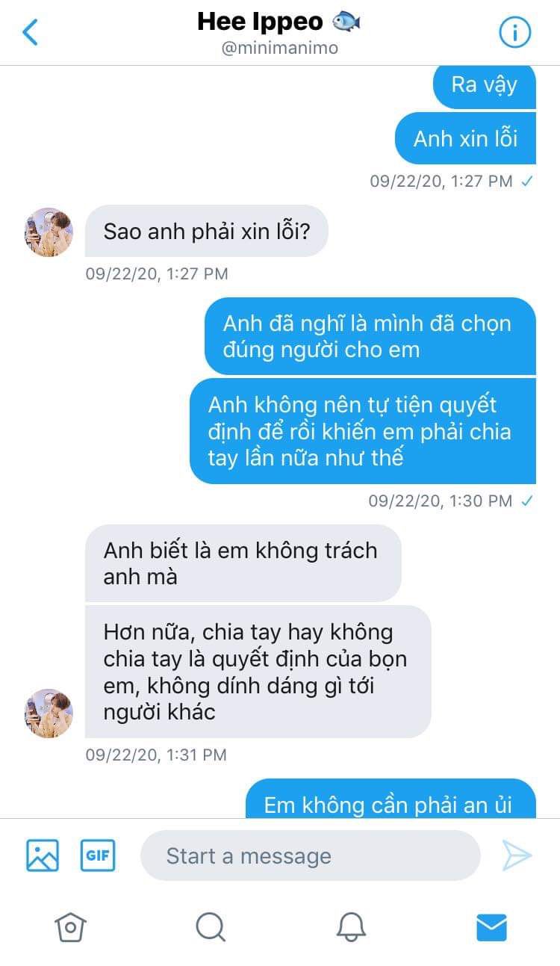Select the Anh xin lỗi message bubble
Screen dimensions: 560x966
coord(465,138)
